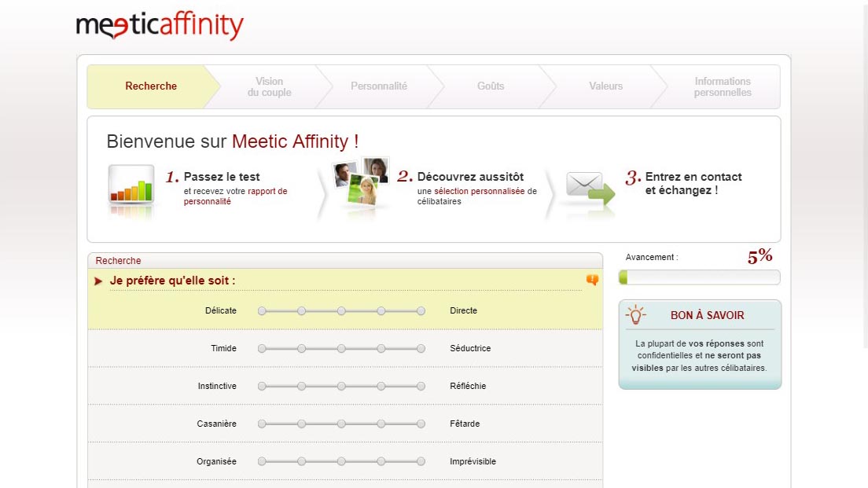Choose the point closest to Séductrice
This screenshot has width=868, height=488.
(x=421, y=349)
